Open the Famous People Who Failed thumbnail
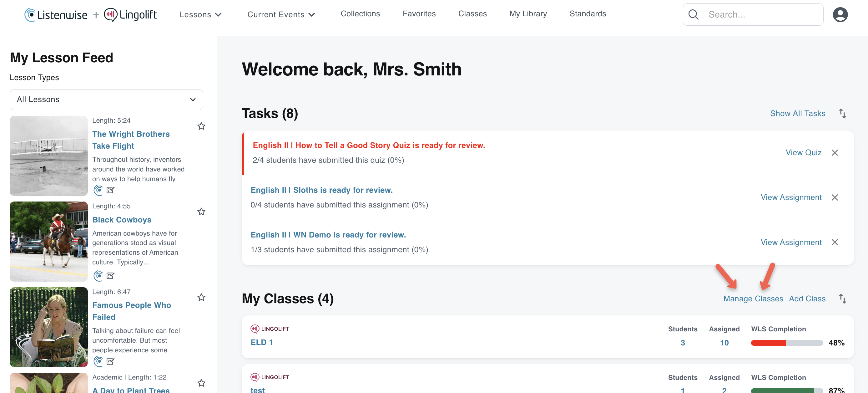Viewport: 868px width, 393px height. (48, 327)
